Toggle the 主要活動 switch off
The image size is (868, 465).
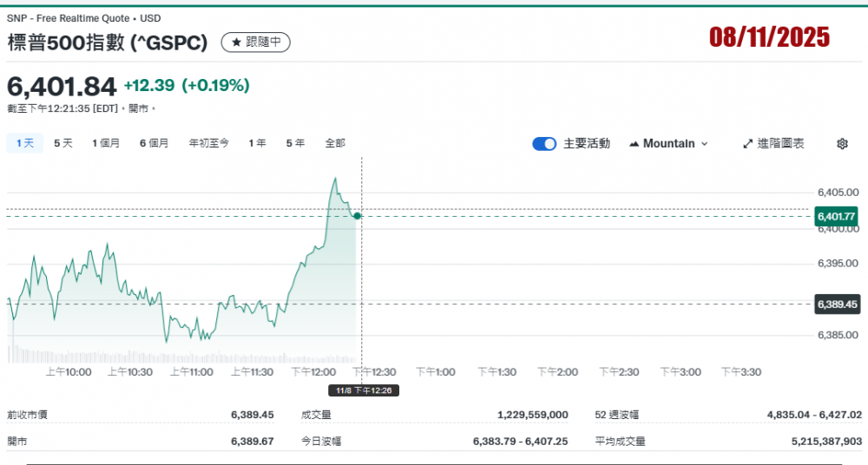(x=544, y=144)
